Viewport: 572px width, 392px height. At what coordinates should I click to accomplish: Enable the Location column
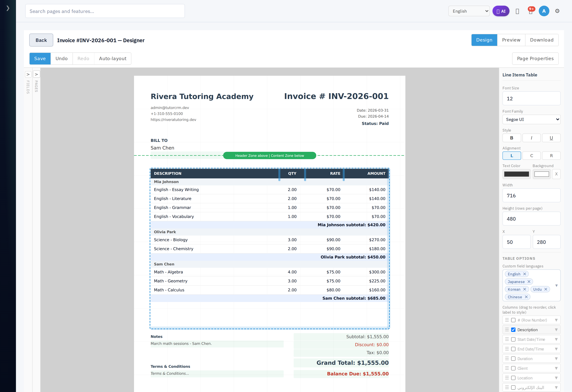tap(513, 378)
